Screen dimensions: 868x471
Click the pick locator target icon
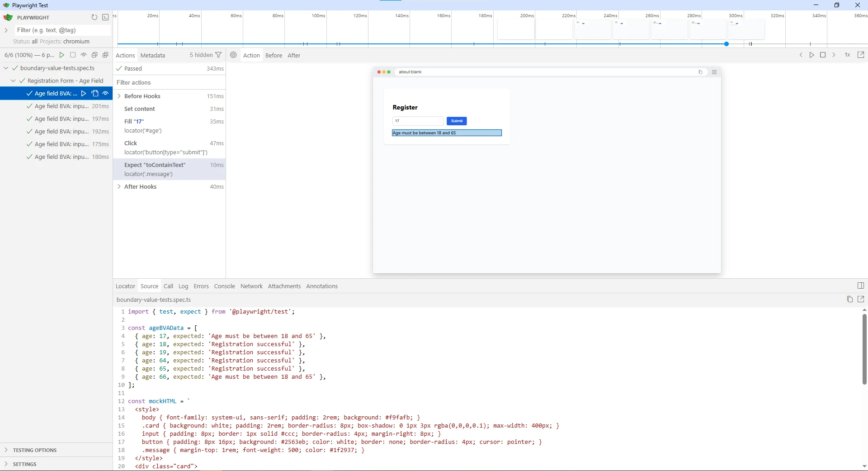(x=233, y=55)
